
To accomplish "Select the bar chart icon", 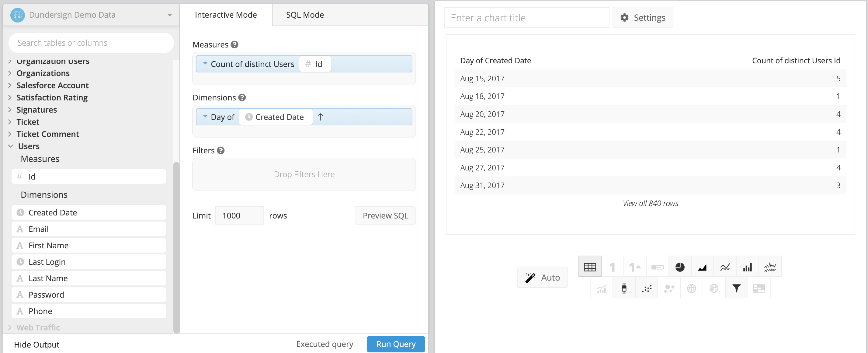I will 747,267.
